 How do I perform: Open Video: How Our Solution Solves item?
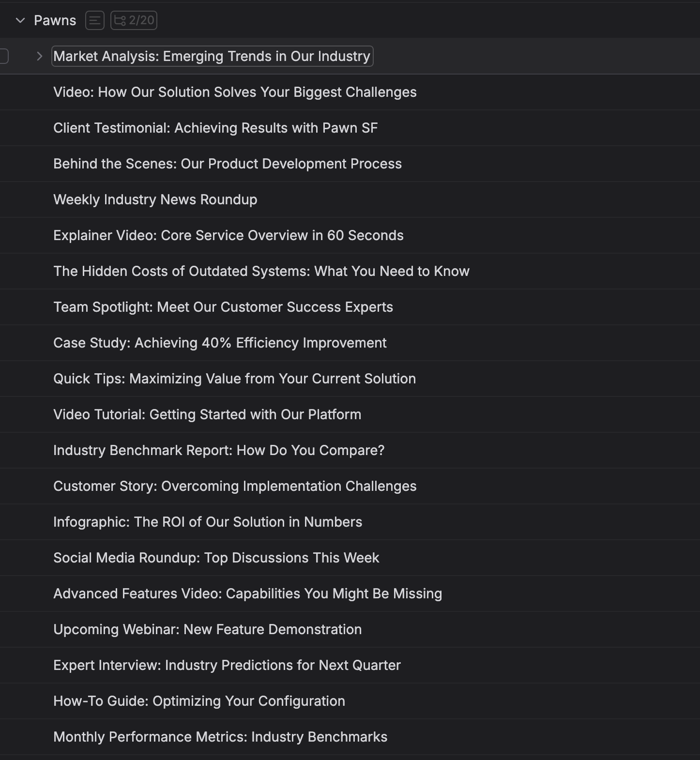pos(235,92)
